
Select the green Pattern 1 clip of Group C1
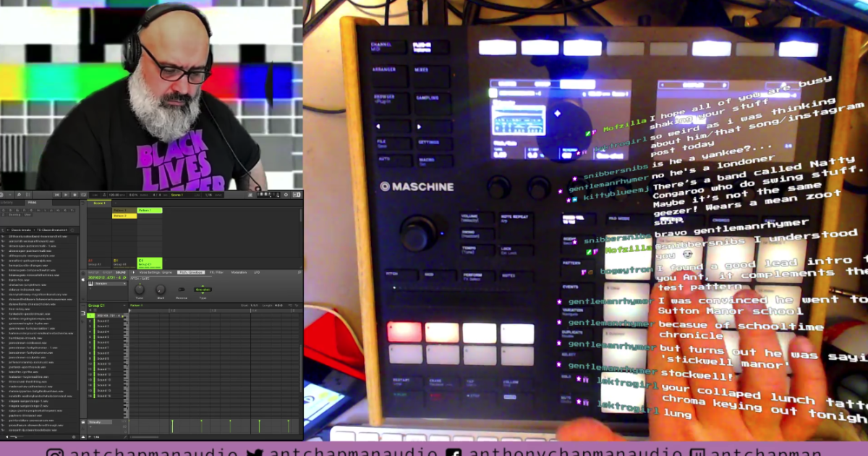tap(150, 211)
